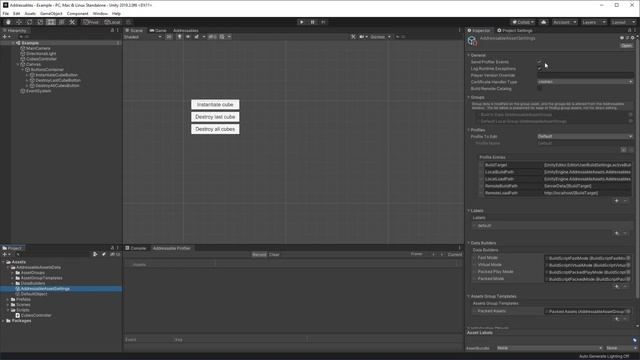The height and width of the screenshot is (360, 640).
Task: Open the Assets menu
Action: click(30, 13)
